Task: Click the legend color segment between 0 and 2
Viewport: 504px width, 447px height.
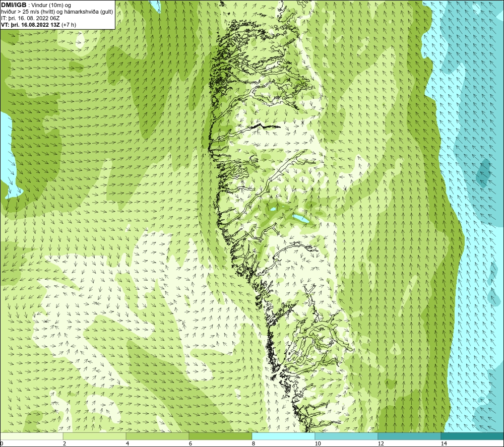Action: [31, 436]
